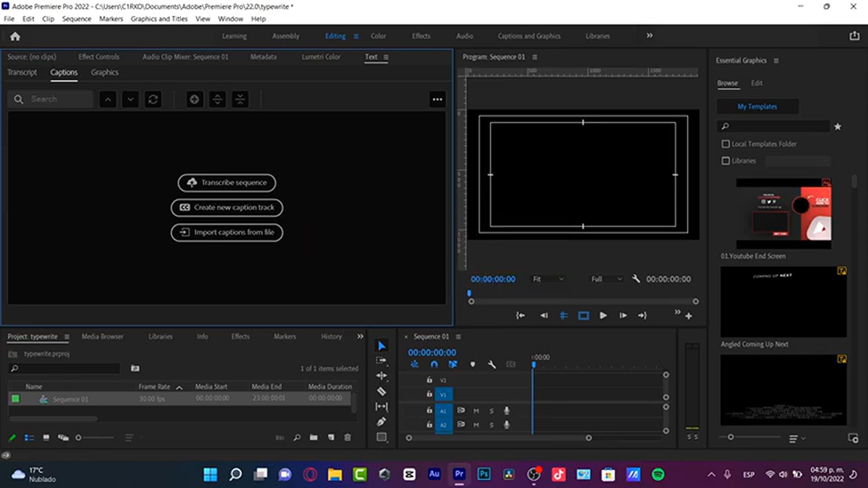Viewport: 868px width, 488px height.
Task: Select the Track Select Forward tool
Action: [x=382, y=361]
